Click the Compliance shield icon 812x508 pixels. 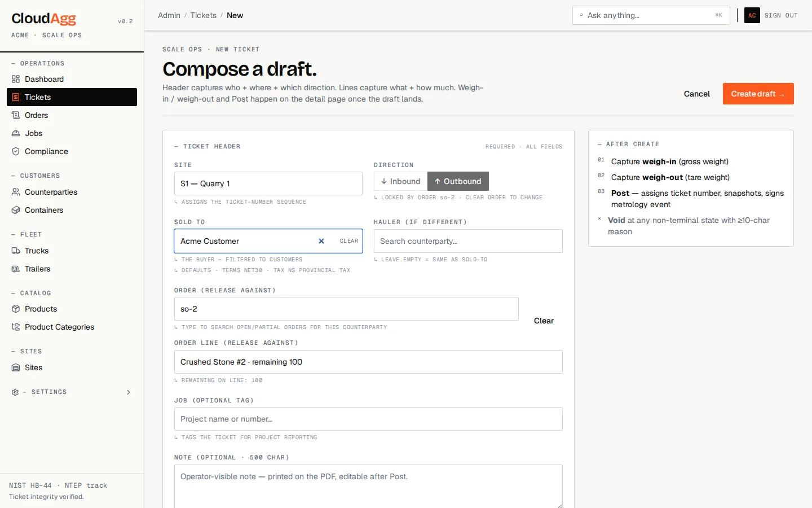pyautogui.click(x=16, y=151)
